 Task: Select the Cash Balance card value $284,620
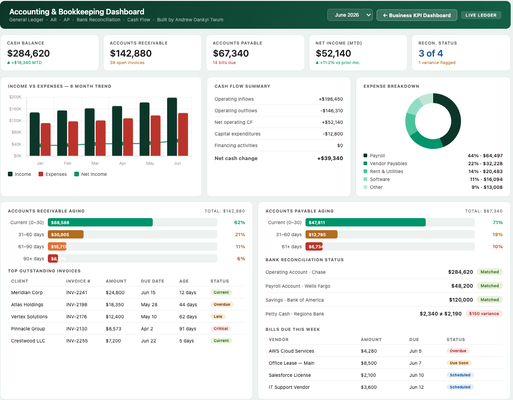[28, 53]
